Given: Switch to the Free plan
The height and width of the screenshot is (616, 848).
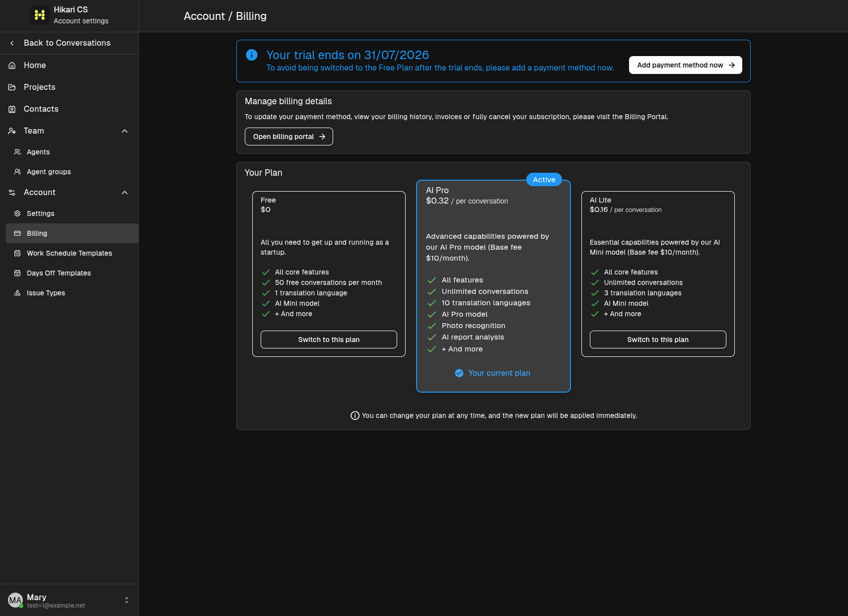Looking at the screenshot, I should pyautogui.click(x=329, y=340).
